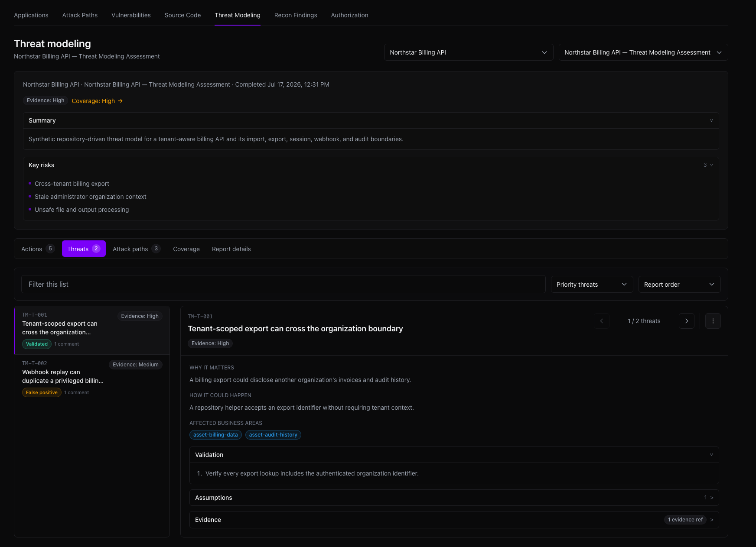Collapse the Validation section
Image resolution: width=756 pixels, height=547 pixels.
tap(454, 455)
